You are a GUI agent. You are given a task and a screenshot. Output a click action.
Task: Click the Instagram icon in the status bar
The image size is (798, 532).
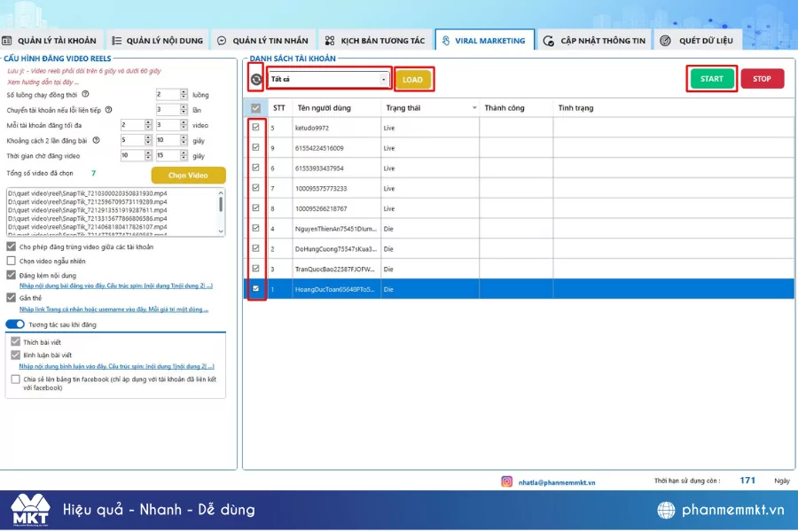(507, 481)
